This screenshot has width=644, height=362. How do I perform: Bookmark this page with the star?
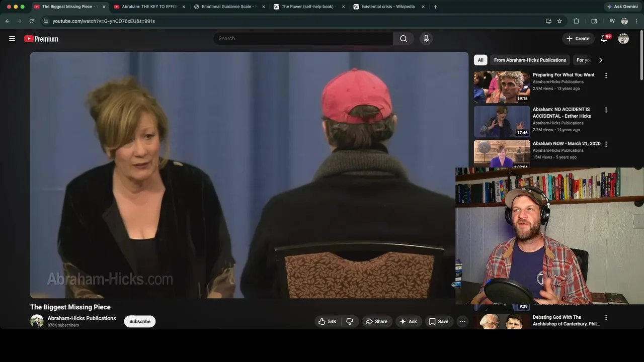coord(559,21)
